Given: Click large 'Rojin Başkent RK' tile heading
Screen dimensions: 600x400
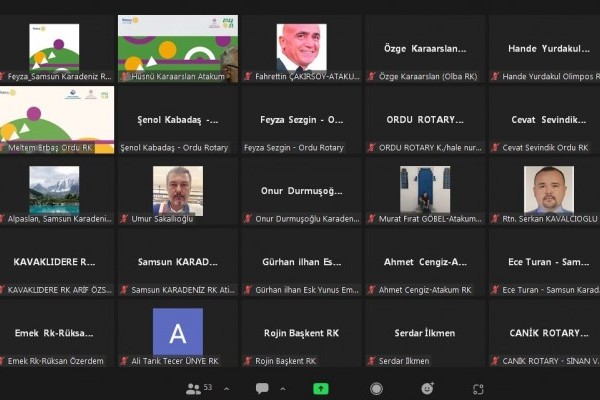Looking at the screenshot, I should pyautogui.click(x=302, y=333).
